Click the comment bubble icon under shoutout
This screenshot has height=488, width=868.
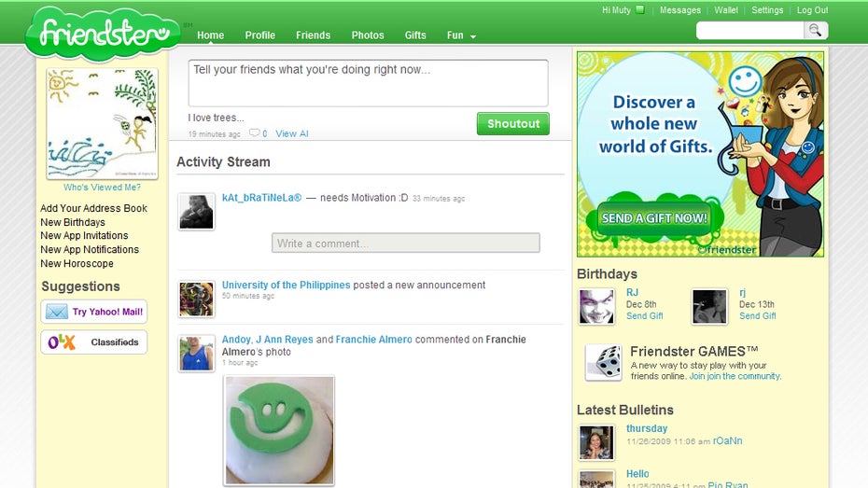point(254,133)
